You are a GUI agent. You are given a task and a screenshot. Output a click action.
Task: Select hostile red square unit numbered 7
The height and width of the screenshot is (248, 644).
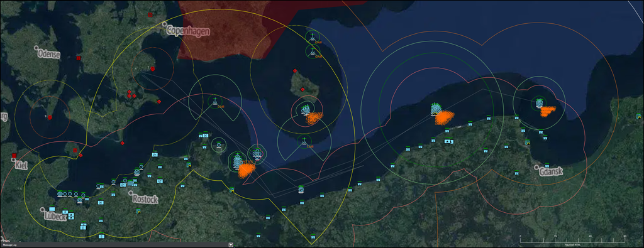153,68
